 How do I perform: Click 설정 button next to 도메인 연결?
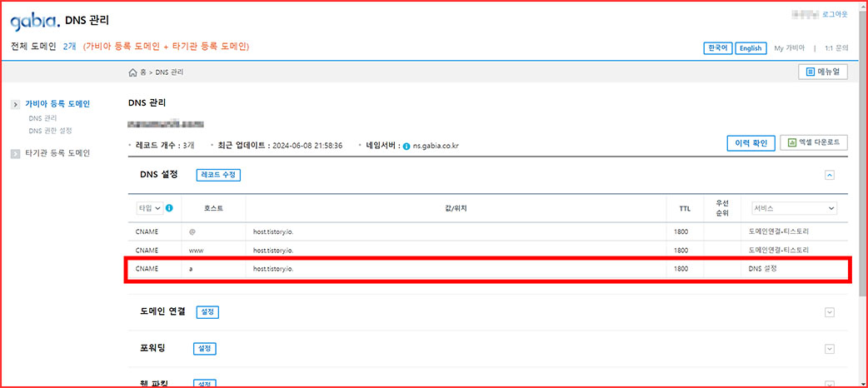coord(207,312)
